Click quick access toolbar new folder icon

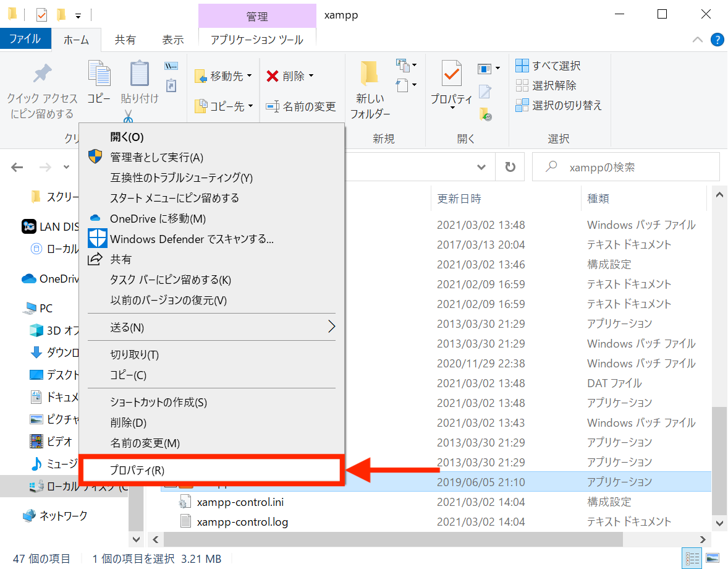pos(61,15)
